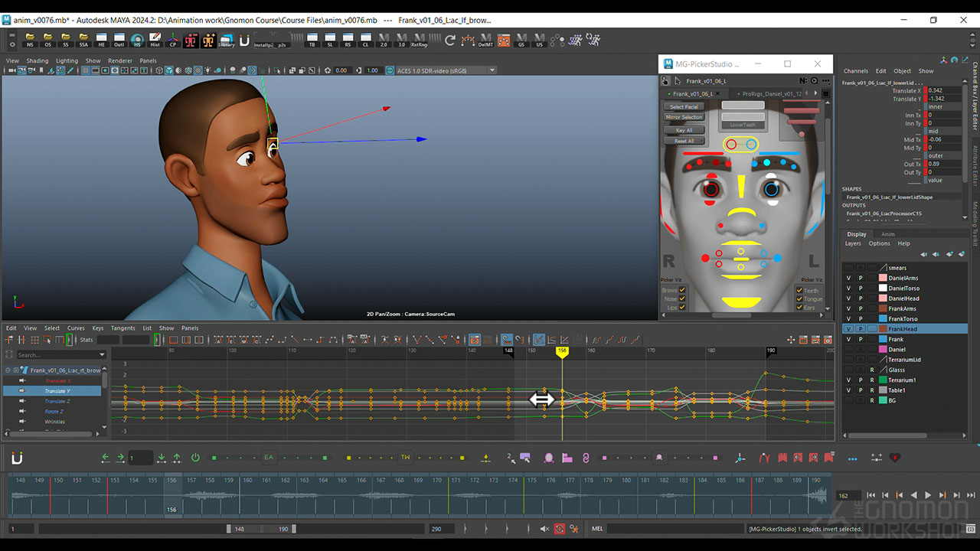Viewport: 980px width, 551px height.
Task: Toggle visibility V of DanielArms layer
Action: [848, 278]
